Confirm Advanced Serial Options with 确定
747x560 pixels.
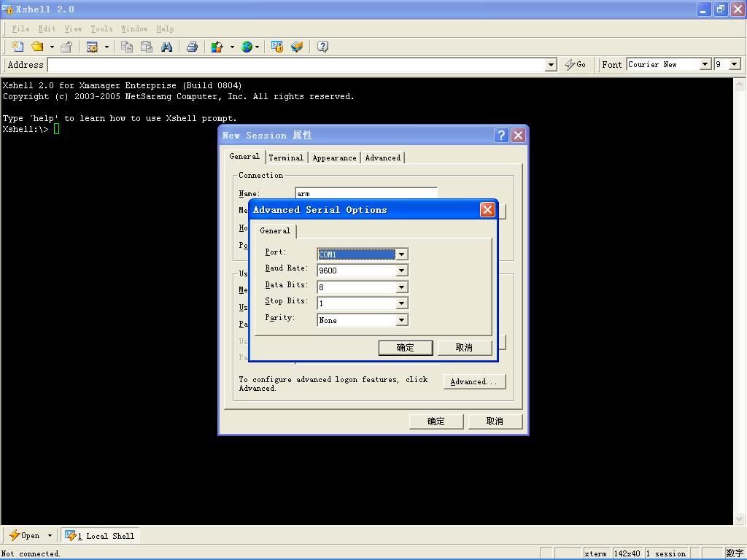406,348
